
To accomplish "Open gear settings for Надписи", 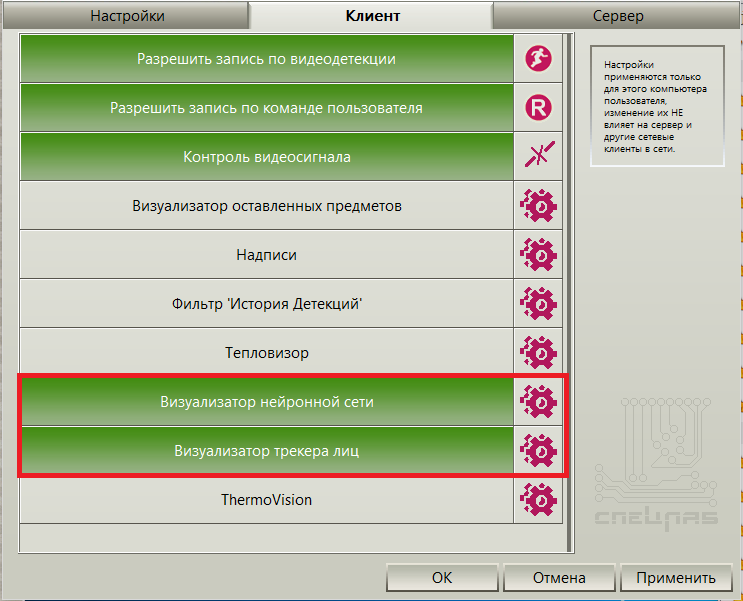I will [538, 255].
